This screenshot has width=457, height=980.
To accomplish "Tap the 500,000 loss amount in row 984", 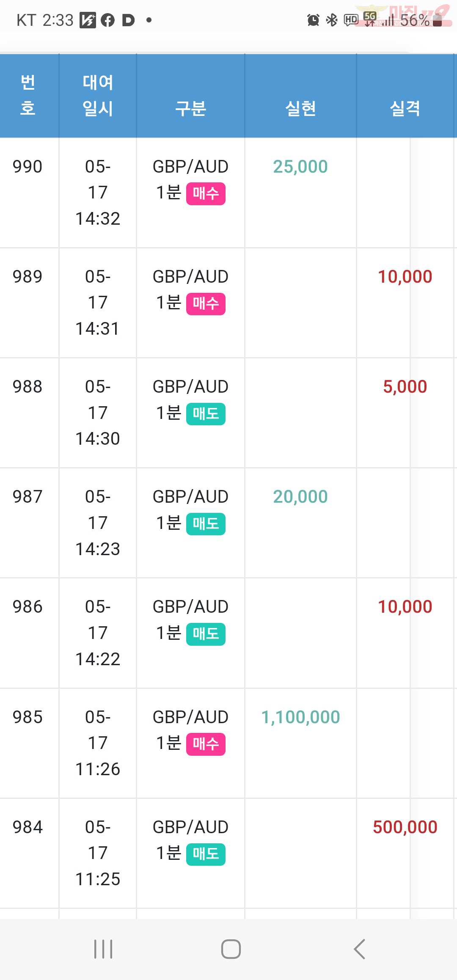I will (405, 827).
